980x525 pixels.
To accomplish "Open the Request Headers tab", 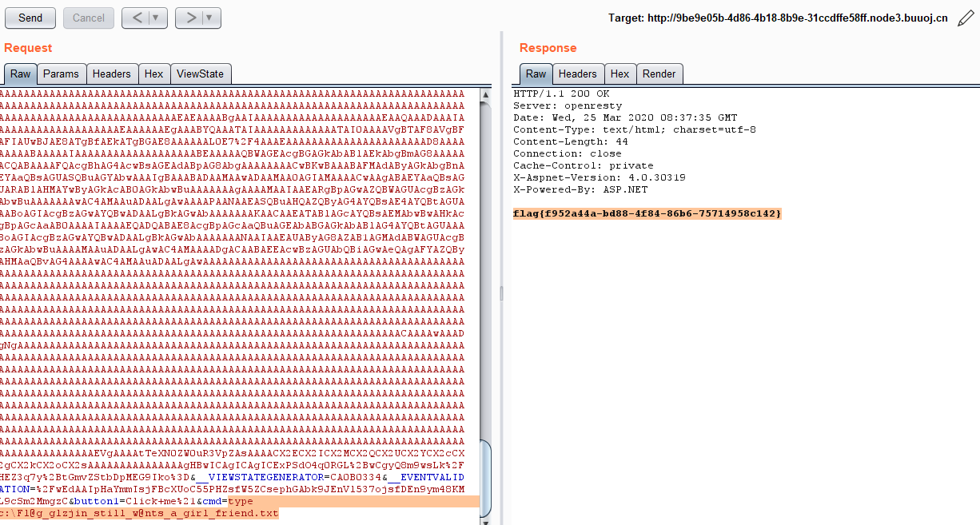I will click(x=111, y=74).
